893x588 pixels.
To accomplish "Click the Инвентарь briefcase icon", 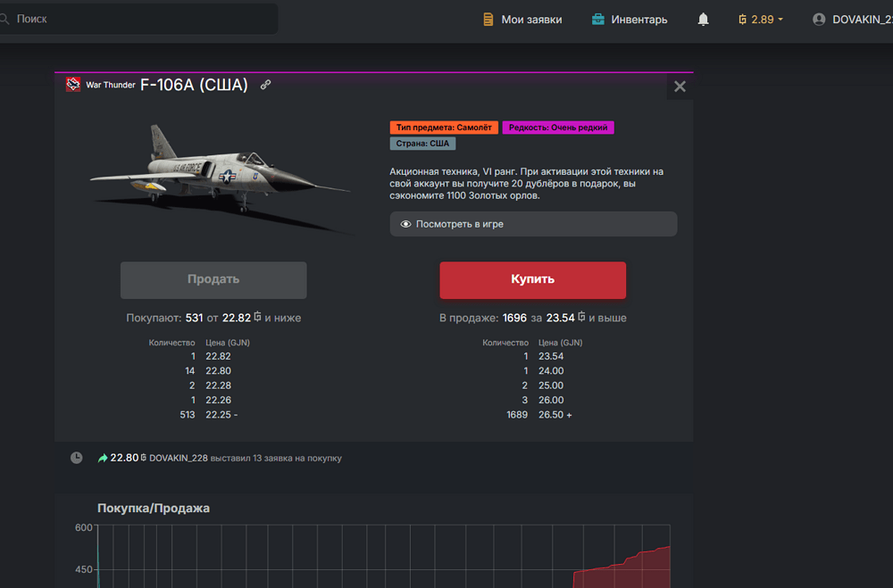I will pyautogui.click(x=598, y=20).
